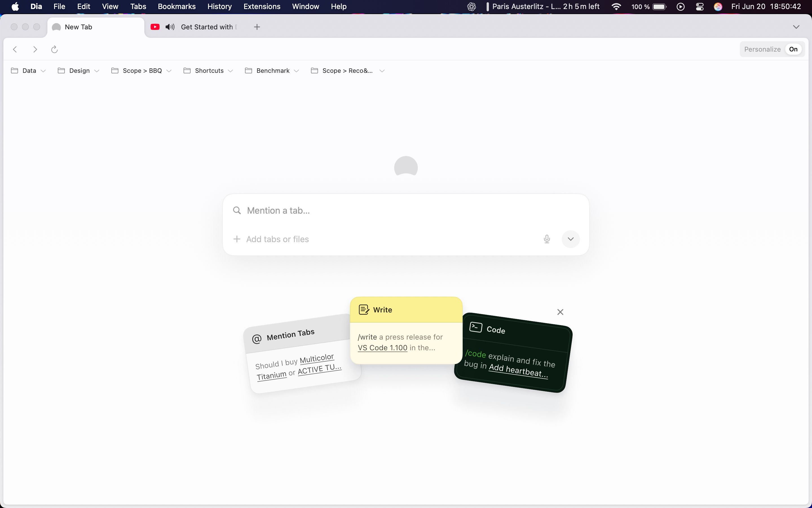Open the Tabs menu
The image size is (812, 508).
138,7
